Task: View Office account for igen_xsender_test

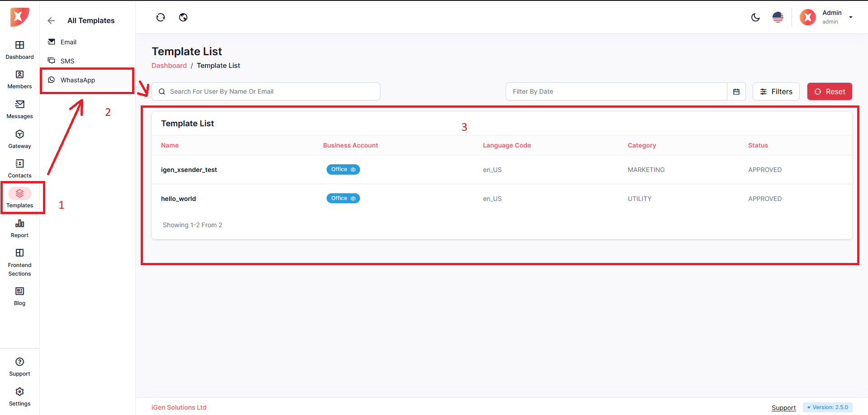Action: (x=343, y=169)
